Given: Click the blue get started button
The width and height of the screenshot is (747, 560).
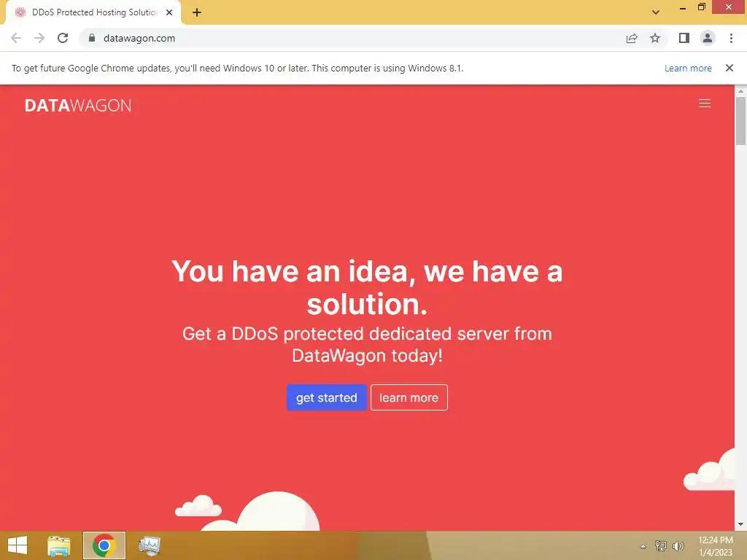Looking at the screenshot, I should (326, 397).
